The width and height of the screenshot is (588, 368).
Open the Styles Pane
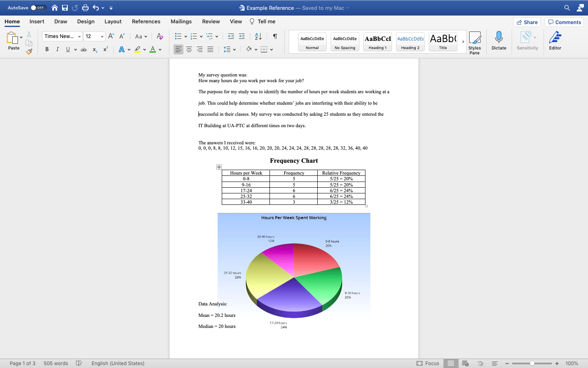coord(474,43)
